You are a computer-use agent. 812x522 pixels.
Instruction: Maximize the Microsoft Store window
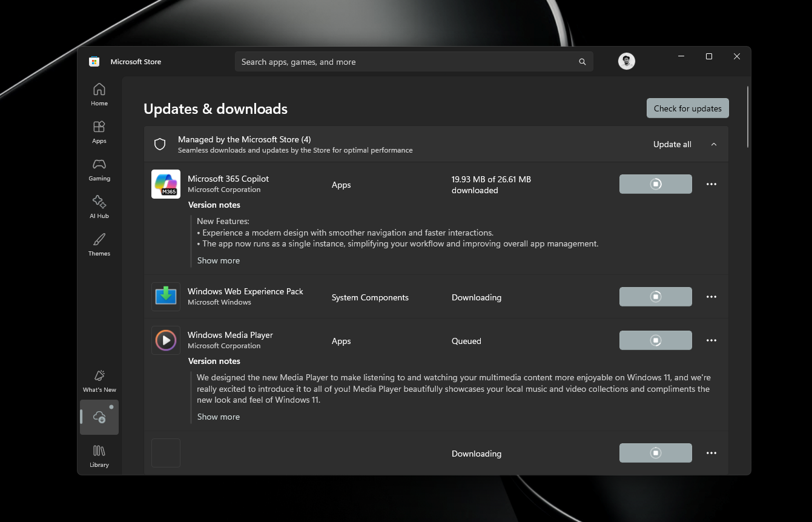coord(709,56)
